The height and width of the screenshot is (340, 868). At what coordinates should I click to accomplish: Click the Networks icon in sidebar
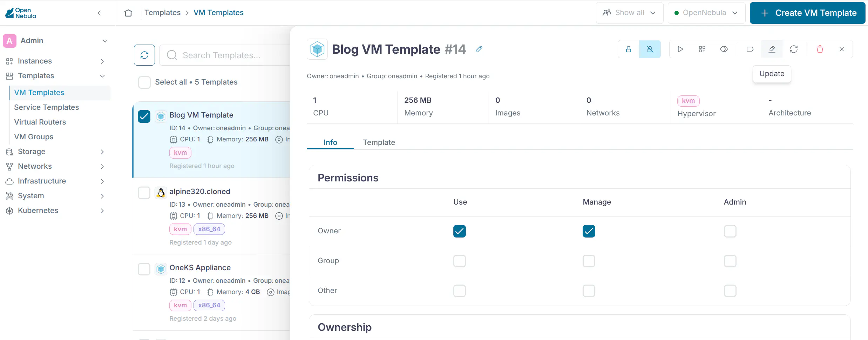[x=9, y=166]
